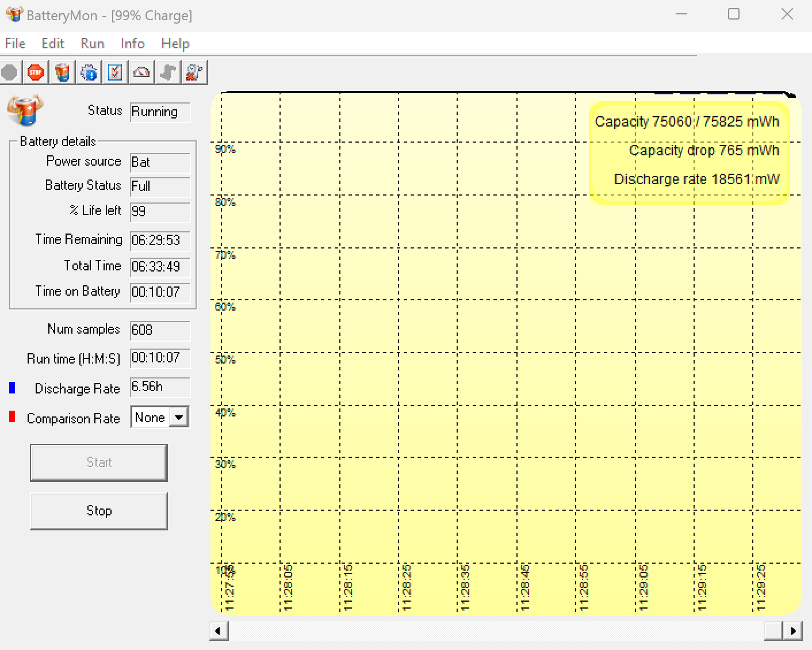Click the 30% label on the graph axis
Viewport: 812px width, 650px height.
coord(225,464)
